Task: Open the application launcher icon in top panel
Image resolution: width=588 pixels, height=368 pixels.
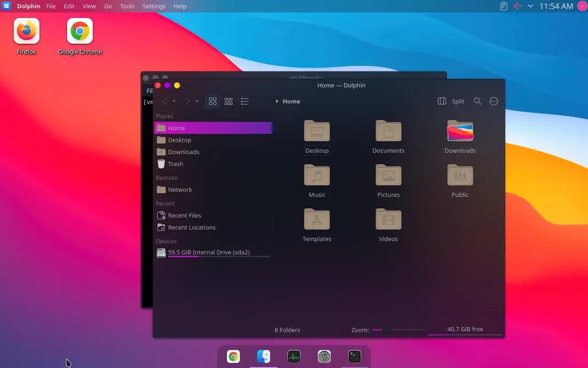Action: [x=6, y=6]
